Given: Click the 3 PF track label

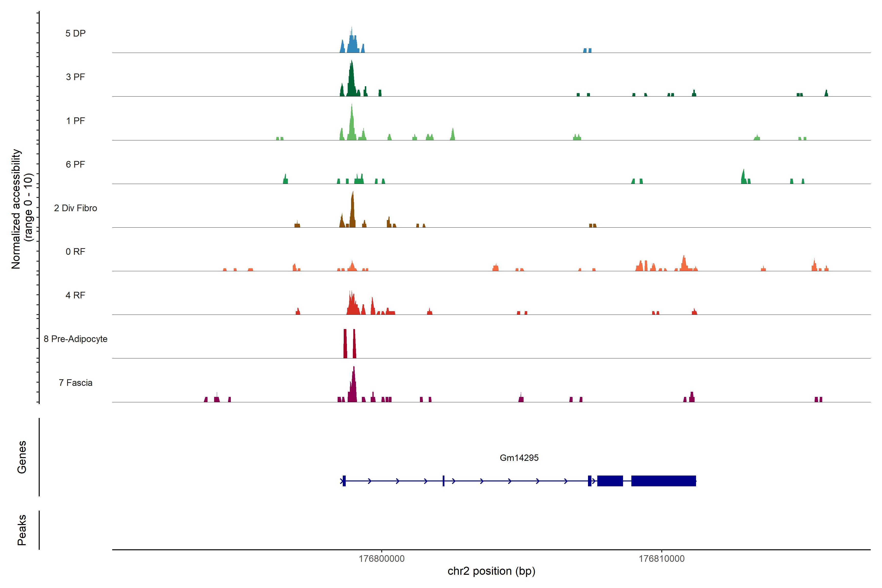Looking at the screenshot, I should pyautogui.click(x=75, y=77).
